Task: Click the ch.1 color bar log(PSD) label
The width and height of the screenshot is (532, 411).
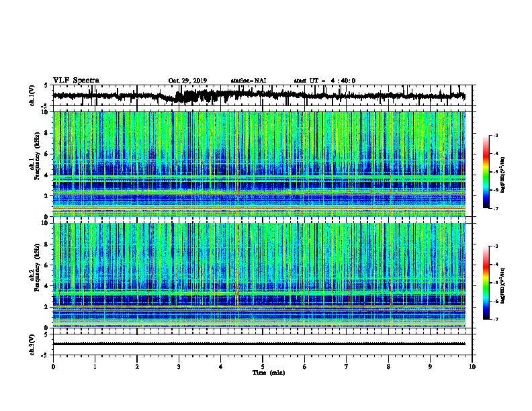Action: point(502,175)
